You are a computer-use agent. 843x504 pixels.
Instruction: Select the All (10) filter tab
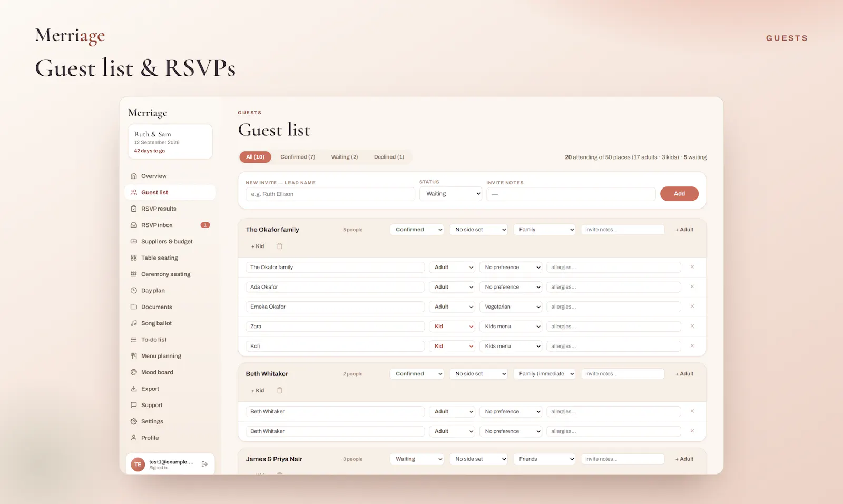(x=256, y=157)
